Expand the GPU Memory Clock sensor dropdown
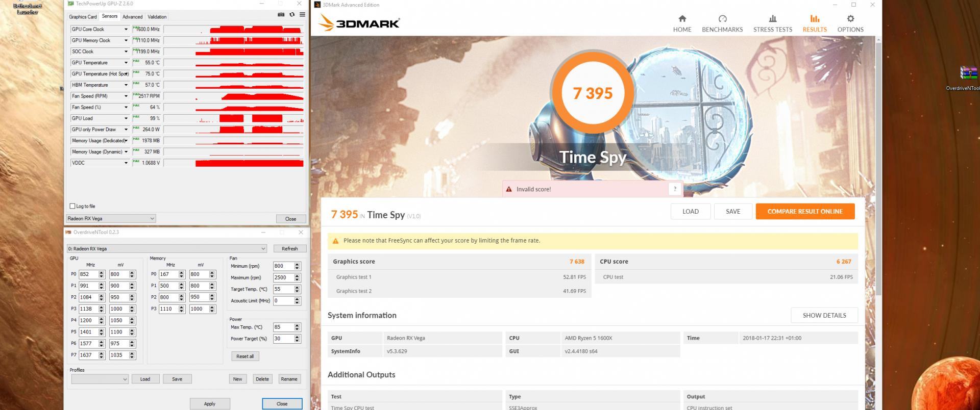 tap(126, 40)
